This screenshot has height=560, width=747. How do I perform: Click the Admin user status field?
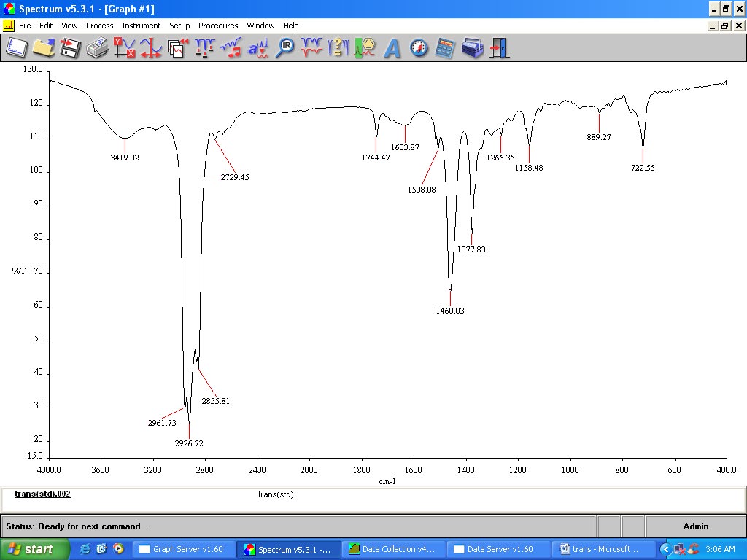pyautogui.click(x=695, y=526)
